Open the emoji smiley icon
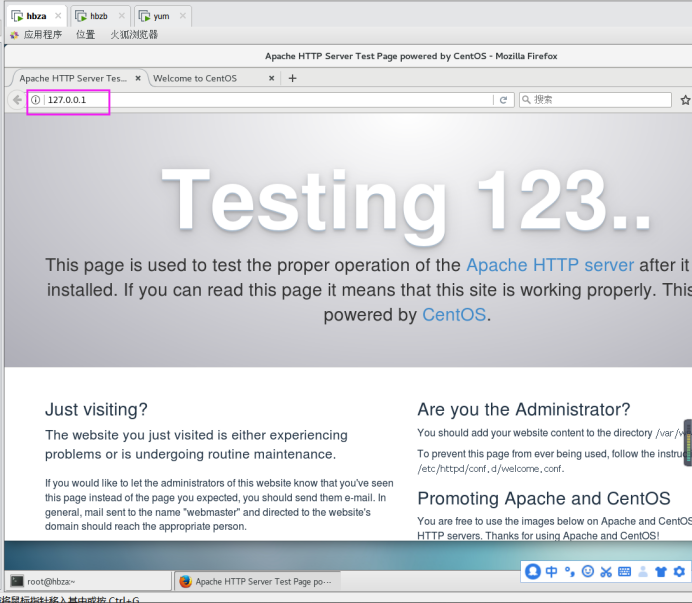 (x=588, y=572)
